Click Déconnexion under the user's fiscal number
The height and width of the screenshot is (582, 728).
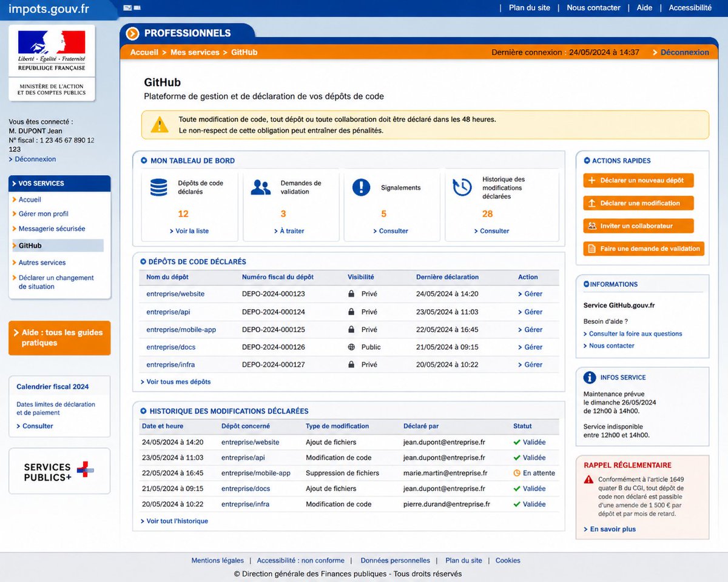click(x=35, y=159)
